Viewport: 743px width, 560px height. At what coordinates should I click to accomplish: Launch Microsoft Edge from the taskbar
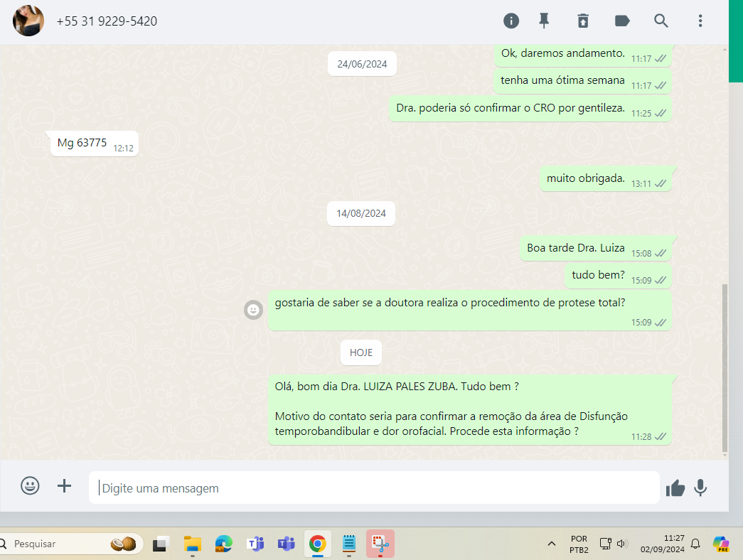coord(224,544)
